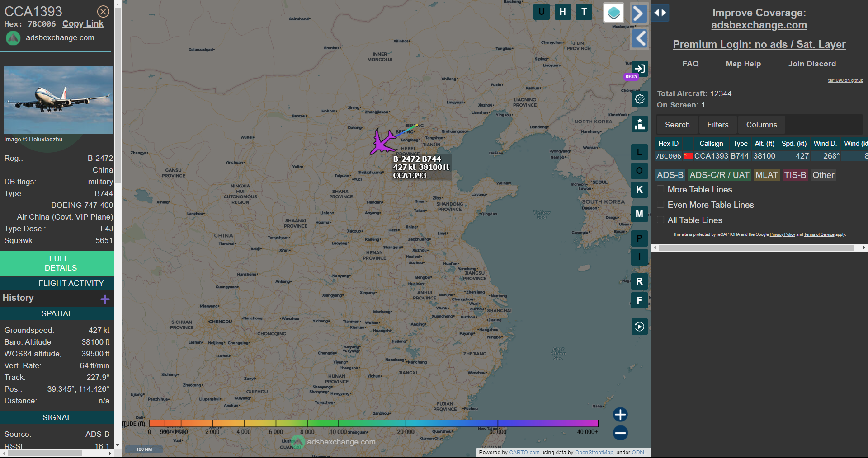Open the map layer selector icon
Viewport: 868px width, 458px height.
[613, 13]
